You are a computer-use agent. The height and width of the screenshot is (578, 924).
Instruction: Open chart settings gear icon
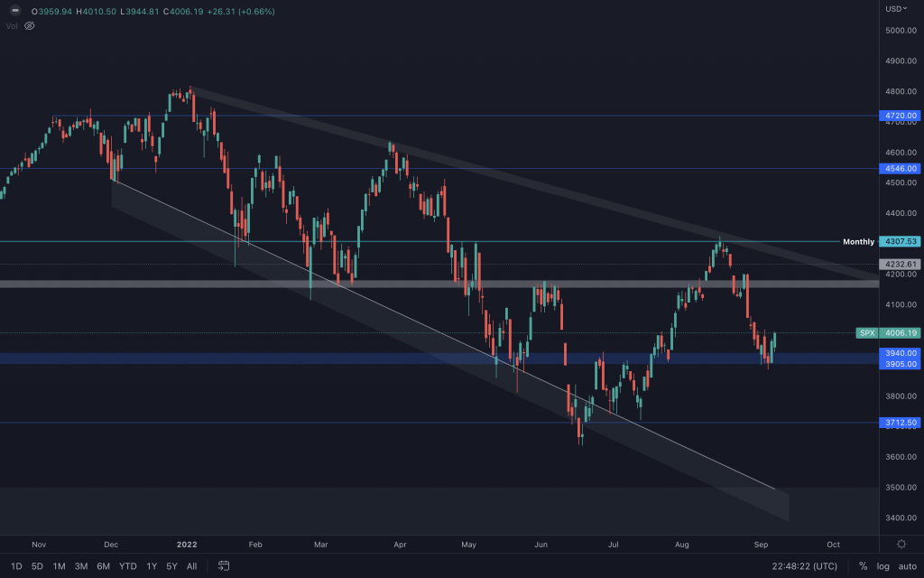[901, 544]
